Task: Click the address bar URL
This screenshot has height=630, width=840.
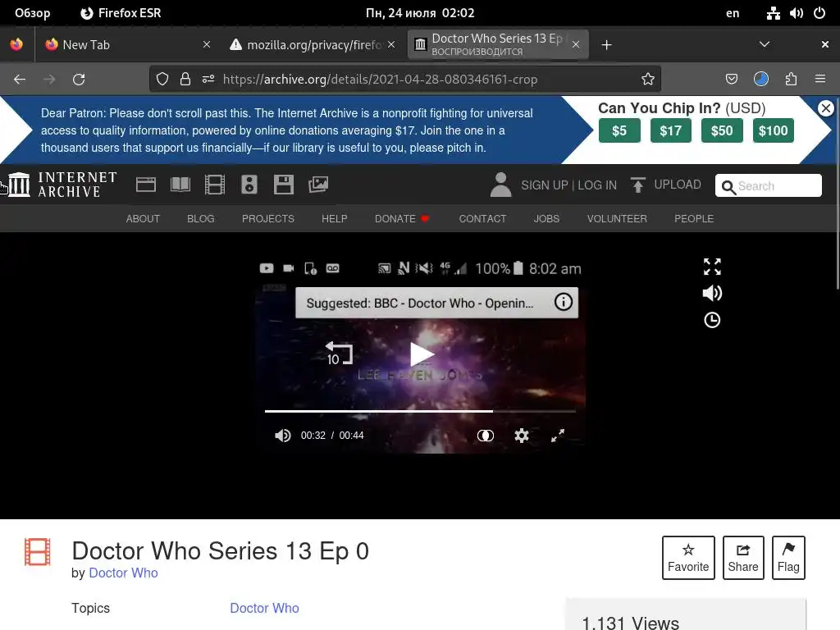Action: tap(381, 80)
